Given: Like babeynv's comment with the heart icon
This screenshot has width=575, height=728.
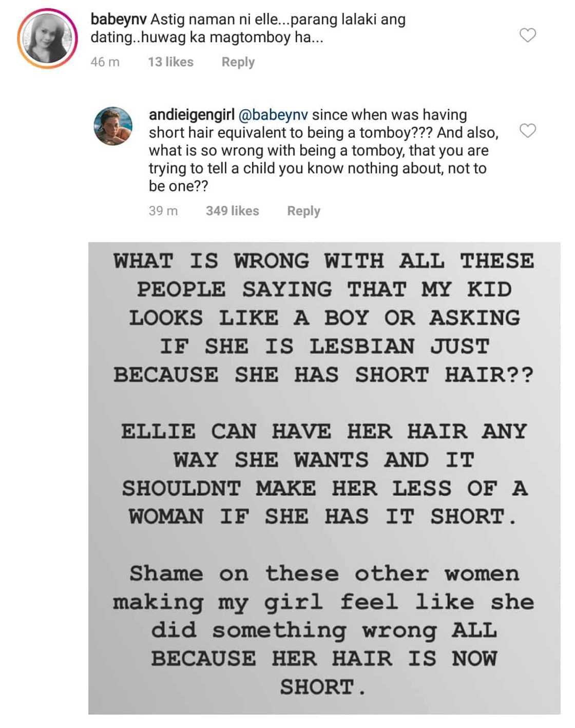Looking at the screenshot, I should (528, 35).
